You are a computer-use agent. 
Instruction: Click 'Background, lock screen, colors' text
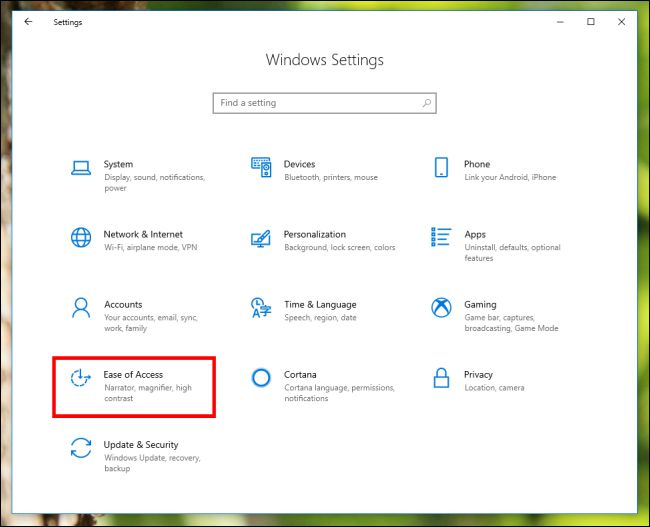340,248
